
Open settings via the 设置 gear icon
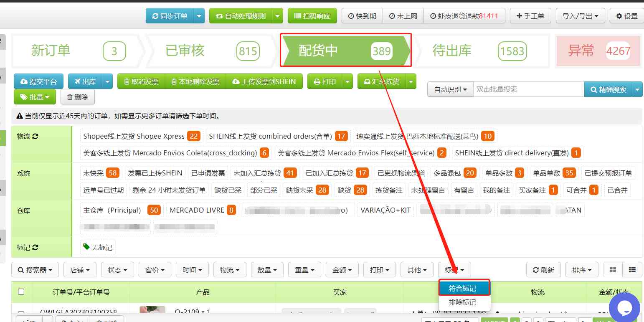(x=620, y=15)
